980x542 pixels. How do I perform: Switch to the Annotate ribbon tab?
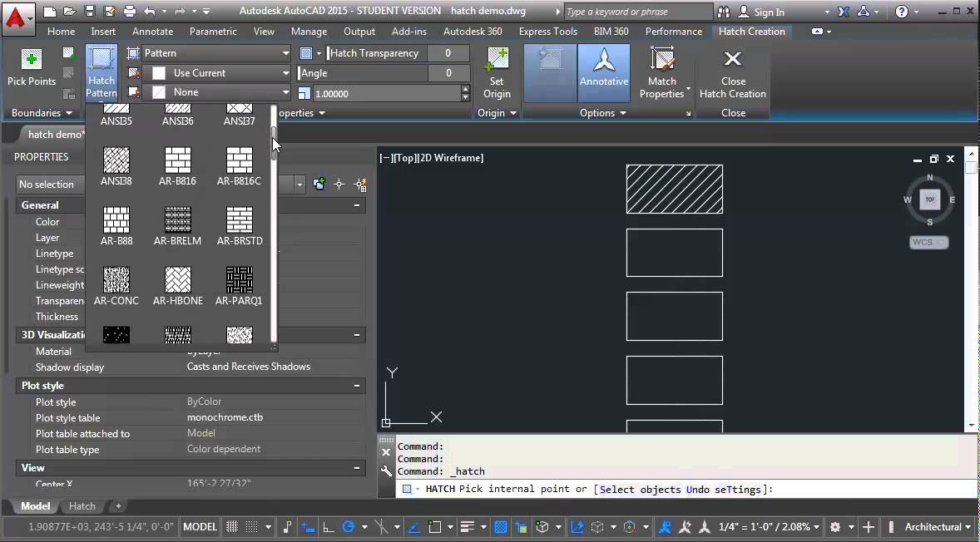click(152, 32)
